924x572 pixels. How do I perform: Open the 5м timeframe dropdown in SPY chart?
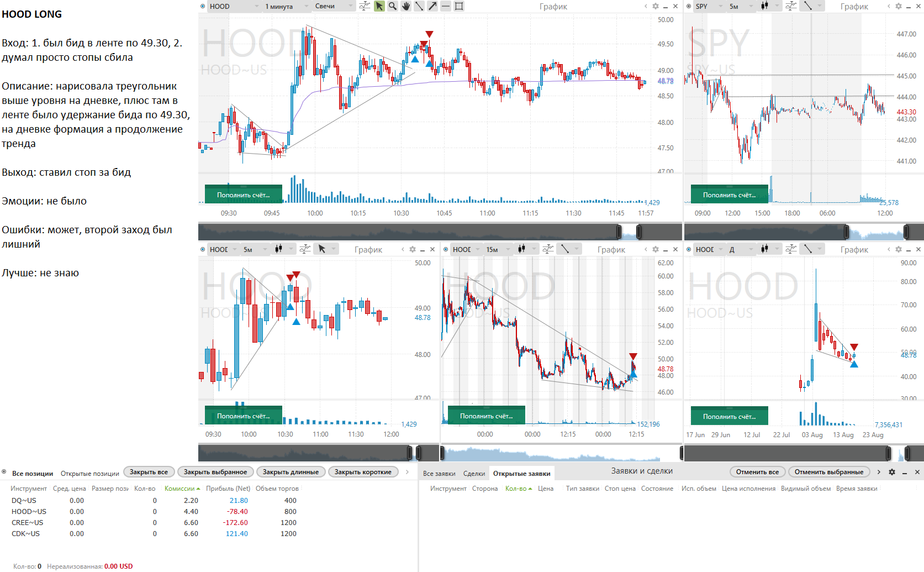(x=741, y=6)
